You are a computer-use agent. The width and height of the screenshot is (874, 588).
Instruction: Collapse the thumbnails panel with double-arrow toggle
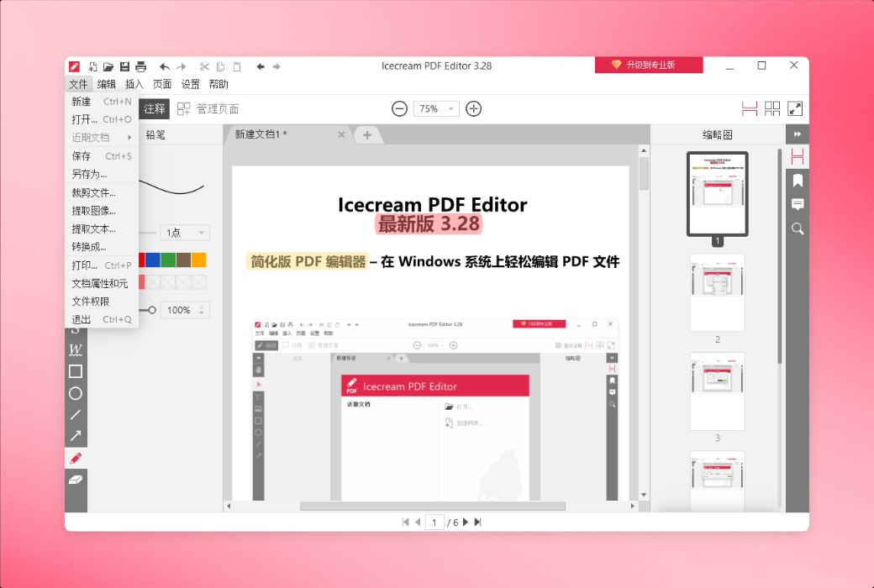tap(798, 134)
